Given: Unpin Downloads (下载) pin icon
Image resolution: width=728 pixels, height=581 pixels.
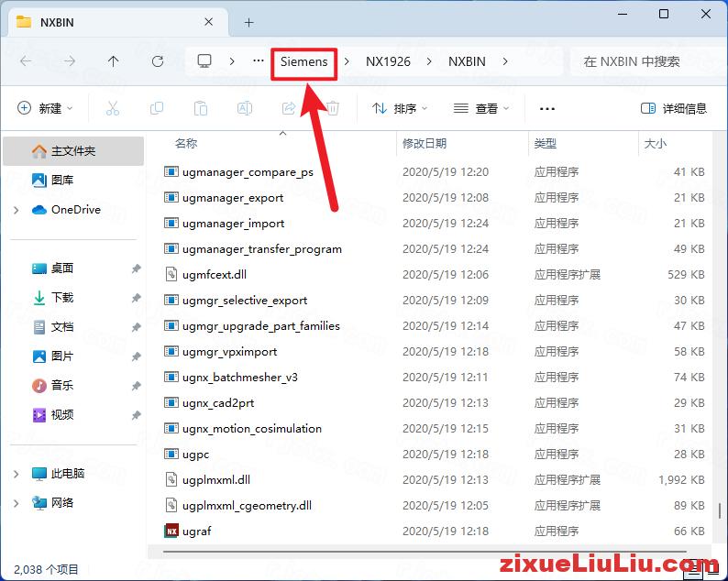Looking at the screenshot, I should (x=136, y=298).
